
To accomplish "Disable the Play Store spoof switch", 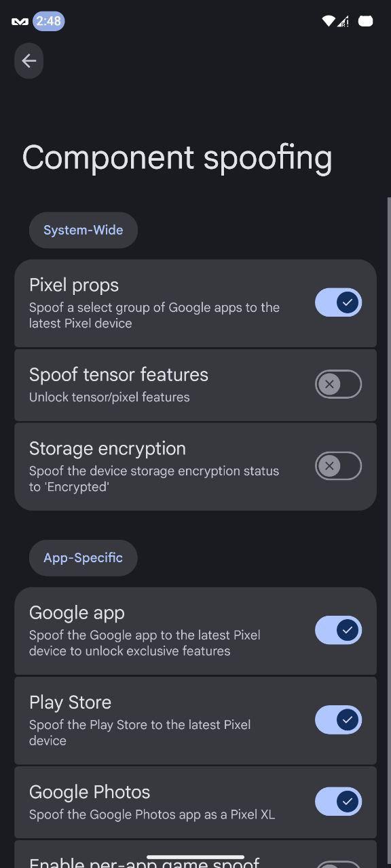I will [338, 719].
